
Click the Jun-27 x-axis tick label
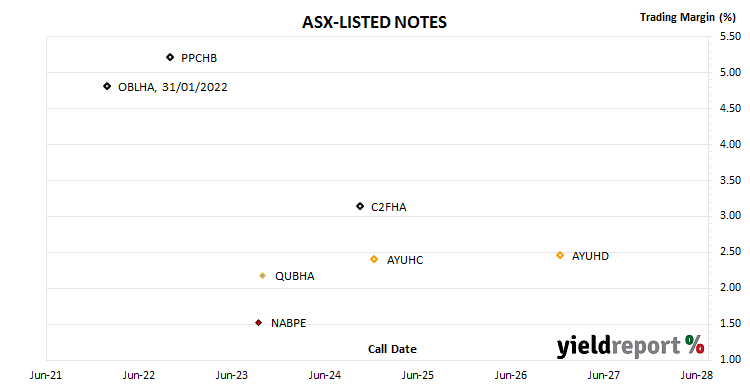[x=604, y=375]
